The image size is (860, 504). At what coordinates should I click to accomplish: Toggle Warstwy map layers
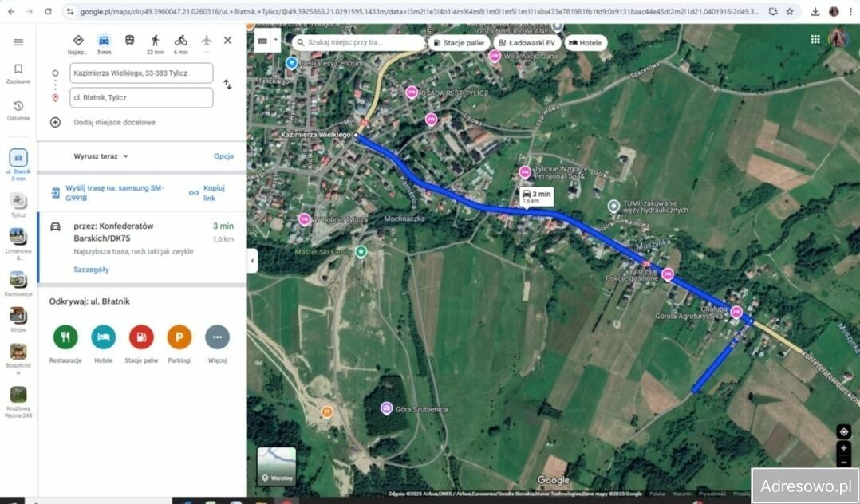tap(276, 467)
